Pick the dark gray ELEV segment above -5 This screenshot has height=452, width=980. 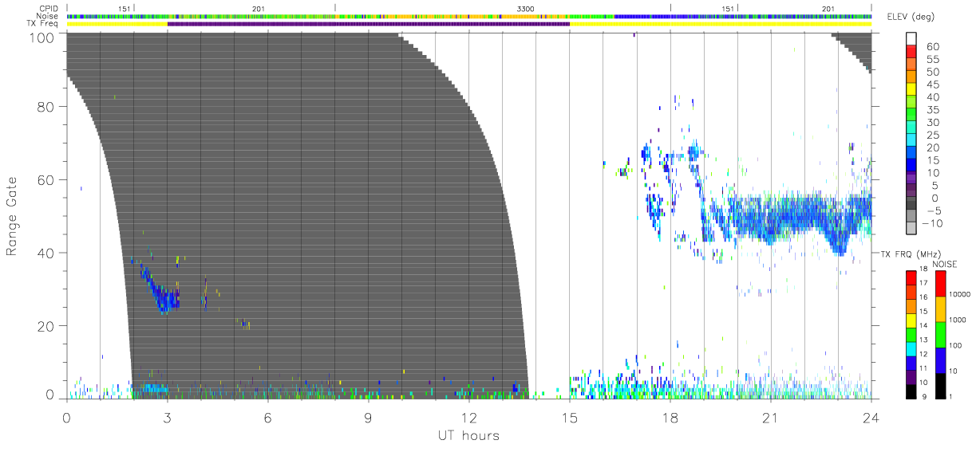(x=913, y=204)
